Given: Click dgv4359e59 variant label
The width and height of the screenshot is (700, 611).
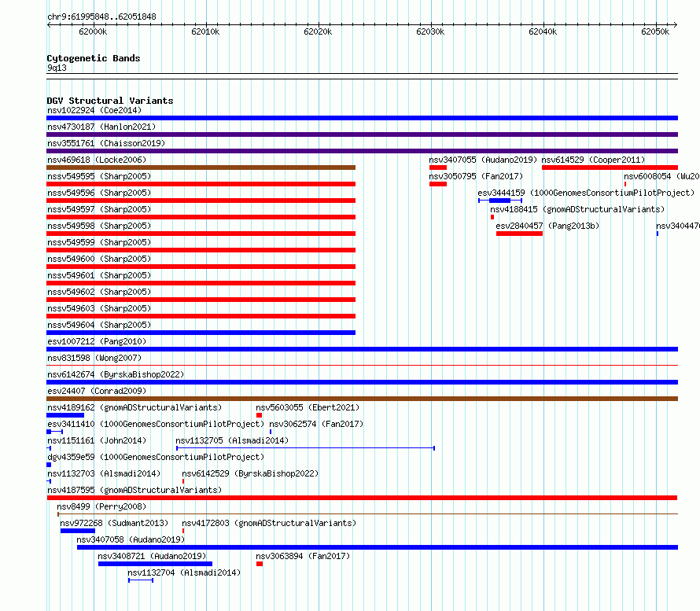Looking at the screenshot, I should (x=156, y=457).
